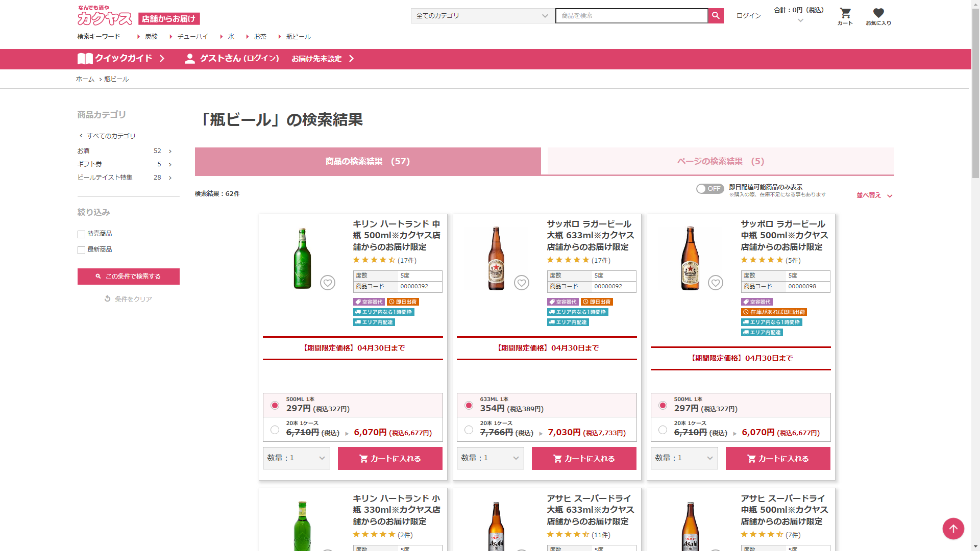
Task: Check the 特売商品 filter checkbox
Action: tap(81, 234)
